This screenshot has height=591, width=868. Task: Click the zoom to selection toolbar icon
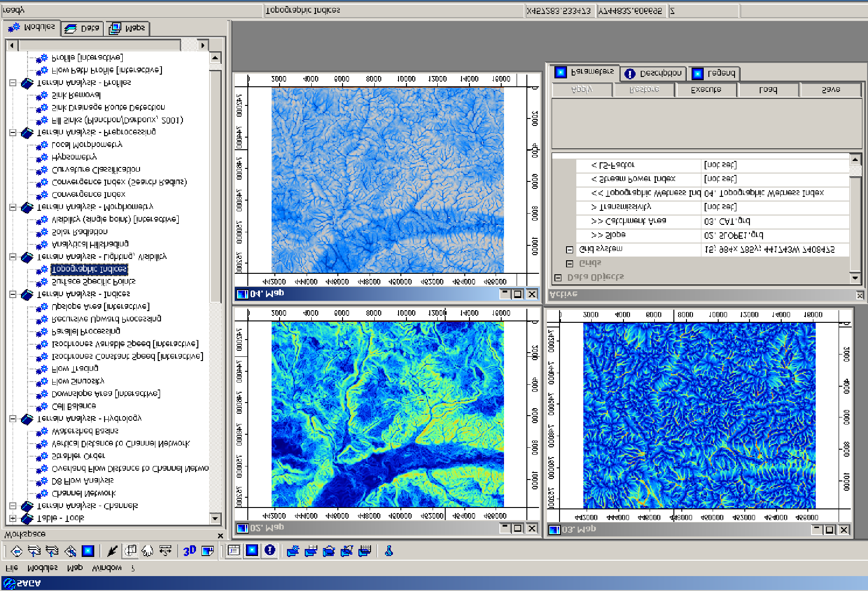point(70,551)
